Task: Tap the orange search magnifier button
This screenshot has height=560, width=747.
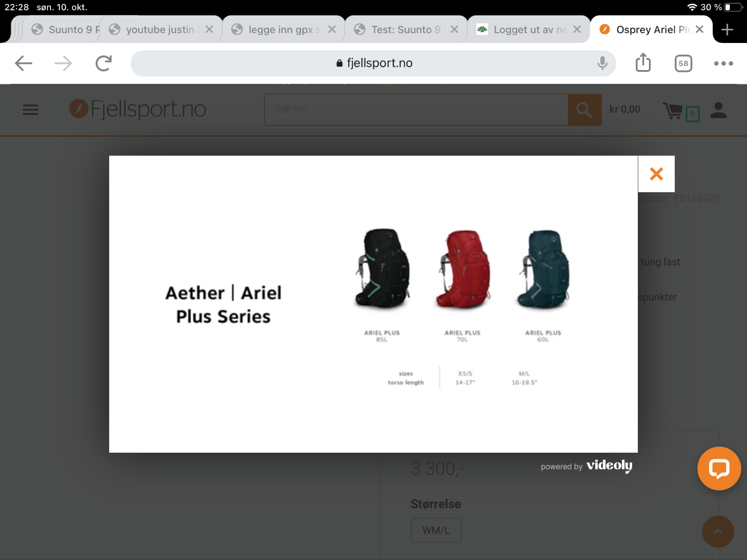Action: pyautogui.click(x=584, y=110)
